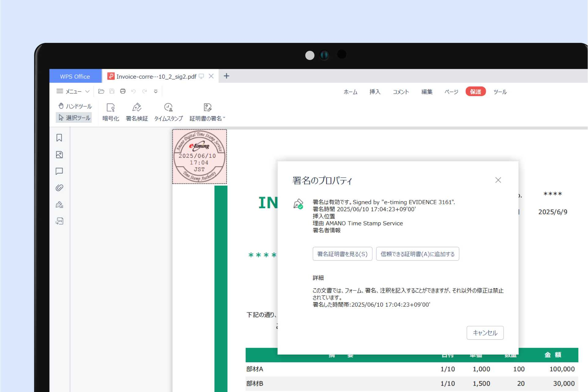Image resolution: width=588 pixels, height=392 pixels.
Task: Open the comments panel in the sidebar
Action: click(x=59, y=171)
